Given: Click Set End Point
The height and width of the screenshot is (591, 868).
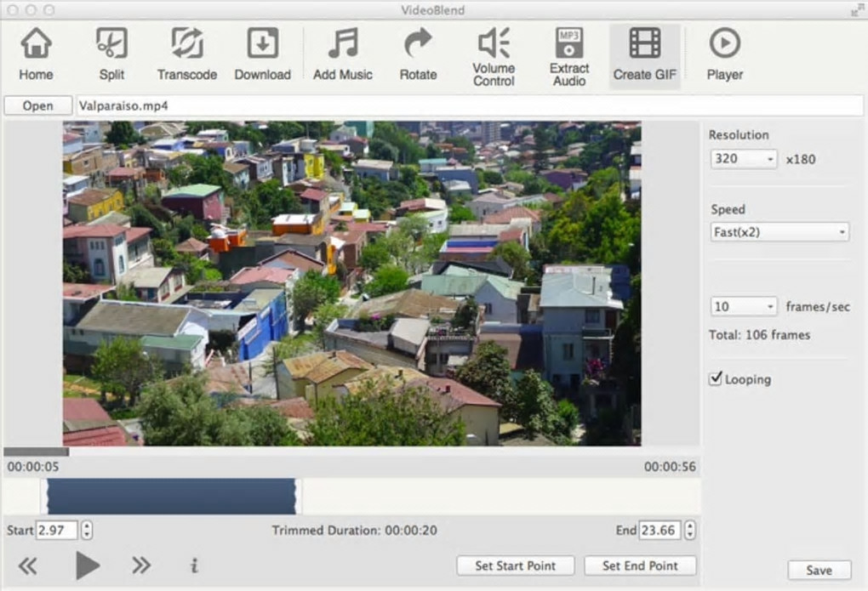Looking at the screenshot, I should 640,565.
